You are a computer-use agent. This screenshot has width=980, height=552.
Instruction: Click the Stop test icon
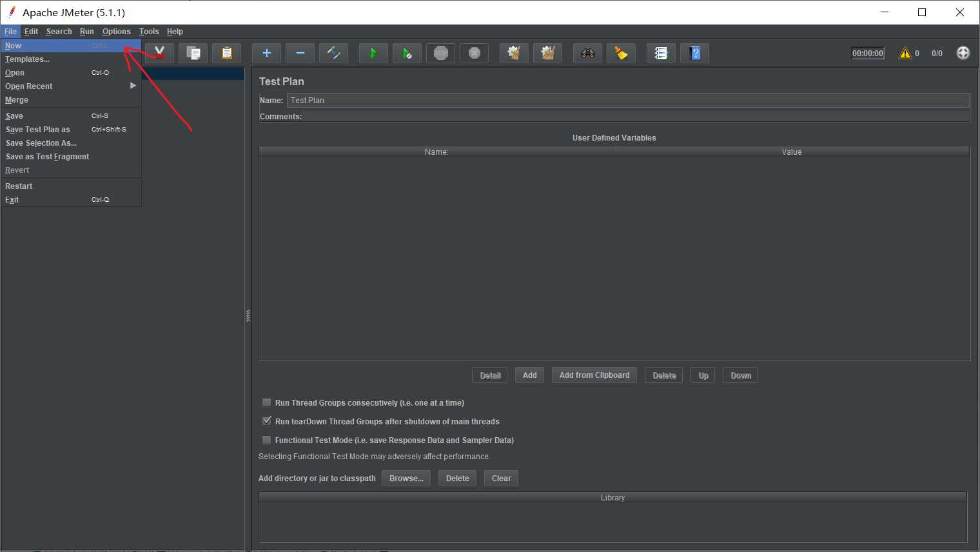point(440,53)
